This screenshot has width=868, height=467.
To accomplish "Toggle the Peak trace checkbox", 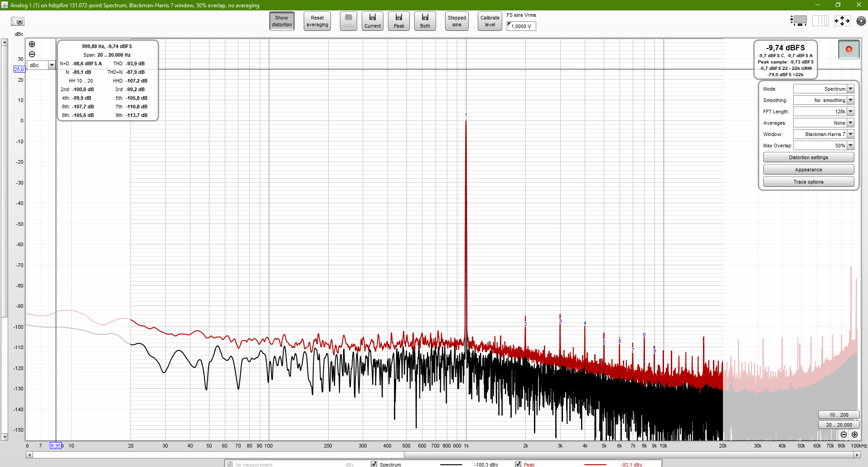I will tap(518, 464).
